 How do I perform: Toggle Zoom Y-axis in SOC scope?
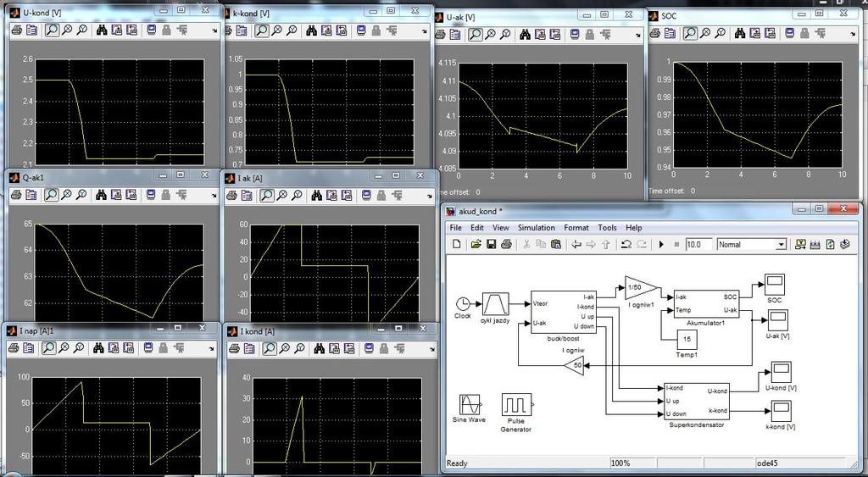720,33
